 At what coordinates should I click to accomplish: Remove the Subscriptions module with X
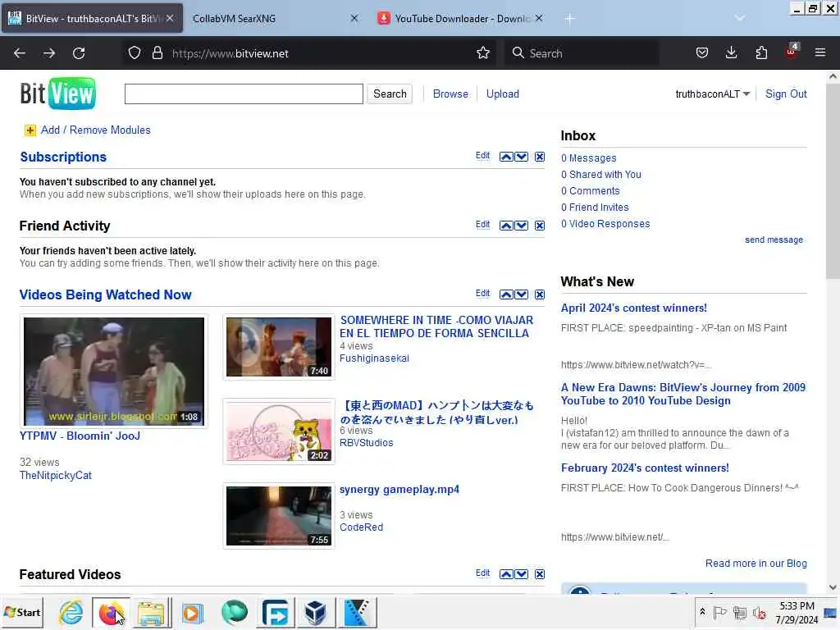(x=540, y=157)
